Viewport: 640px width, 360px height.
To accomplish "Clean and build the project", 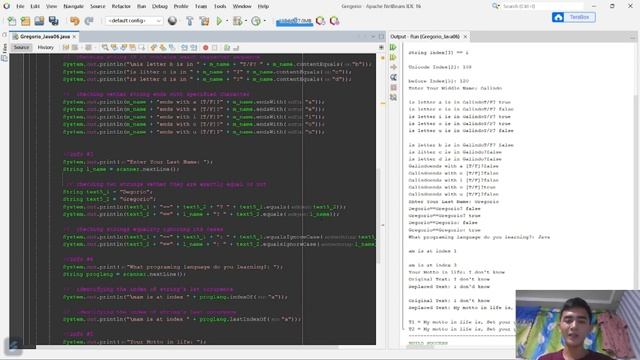I will coord(204,21).
